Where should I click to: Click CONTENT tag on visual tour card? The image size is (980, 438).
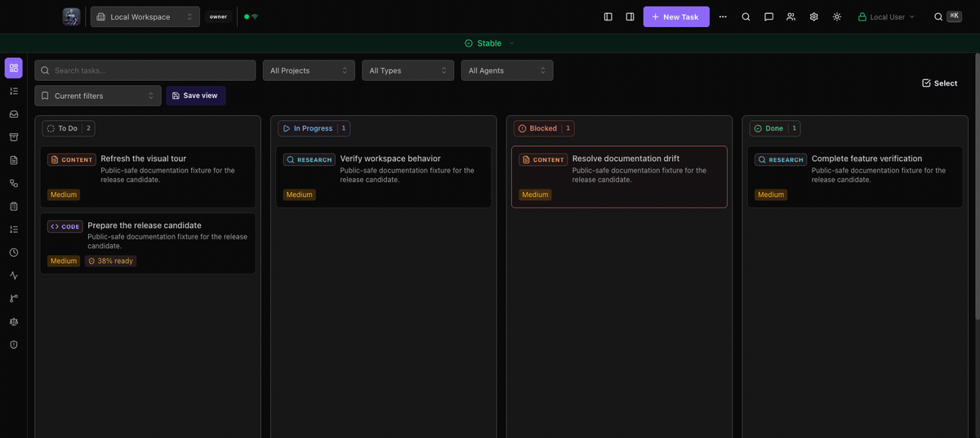72,159
